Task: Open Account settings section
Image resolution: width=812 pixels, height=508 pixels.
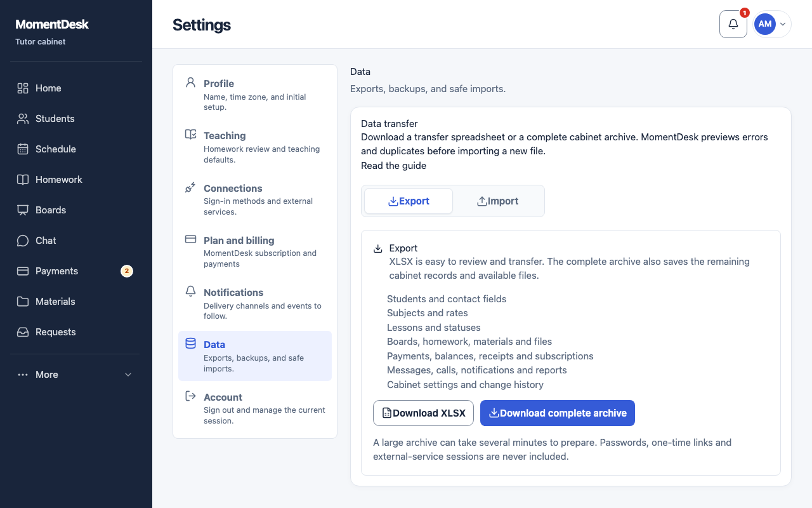Action: (x=255, y=408)
